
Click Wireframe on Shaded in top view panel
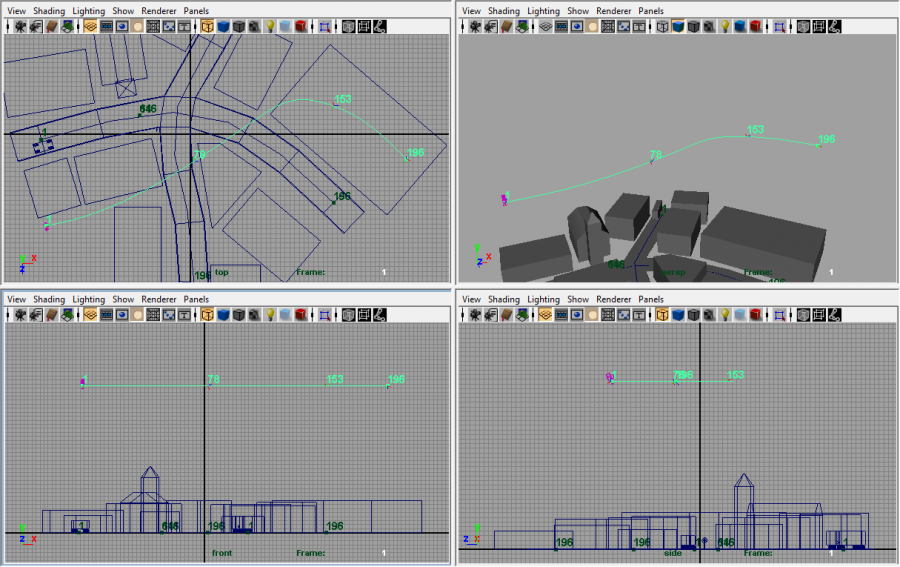[239, 26]
